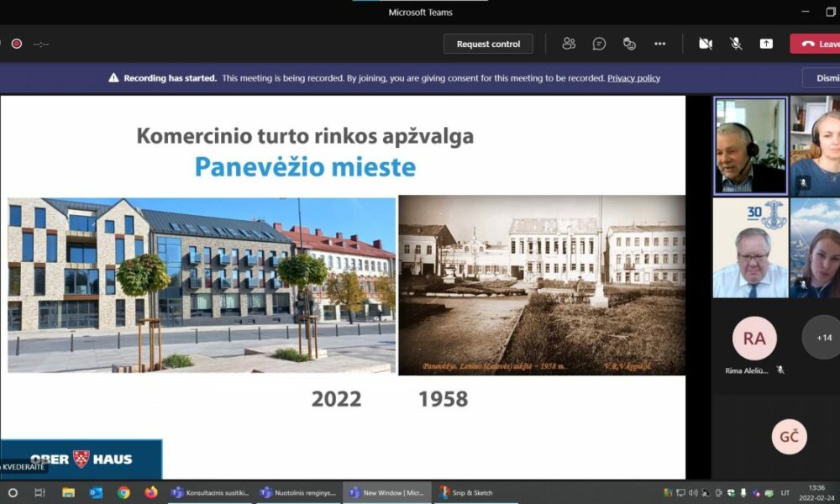Unmute the microphone
Screen dimensions: 840x504
point(736,44)
